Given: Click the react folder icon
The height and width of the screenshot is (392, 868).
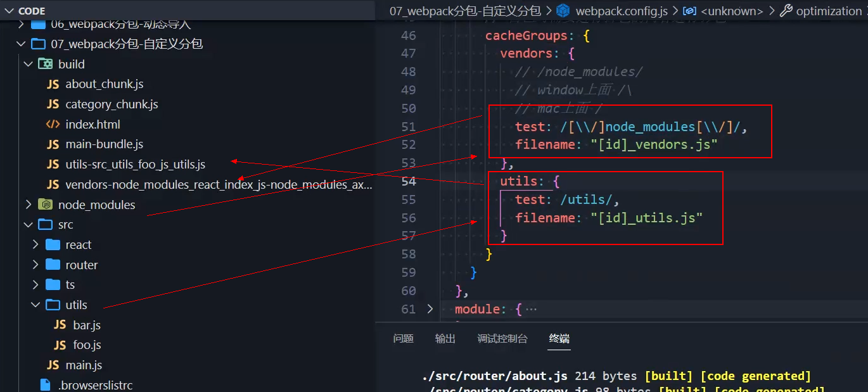Looking at the screenshot, I should click(x=53, y=244).
